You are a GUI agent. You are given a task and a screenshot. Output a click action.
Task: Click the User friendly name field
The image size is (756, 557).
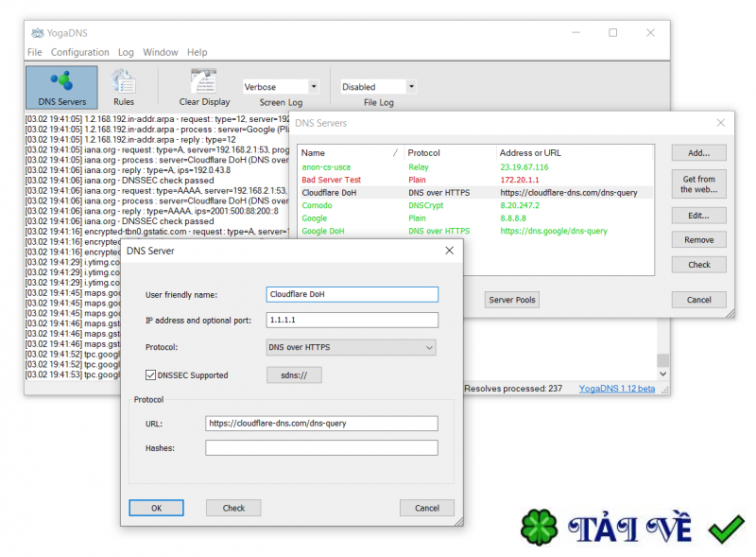352,294
